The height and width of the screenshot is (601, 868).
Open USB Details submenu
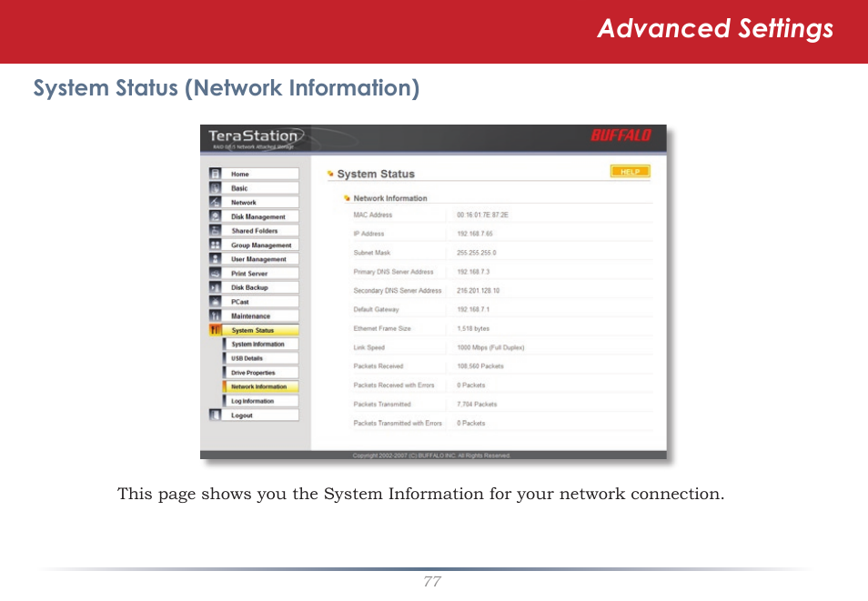tap(261, 358)
